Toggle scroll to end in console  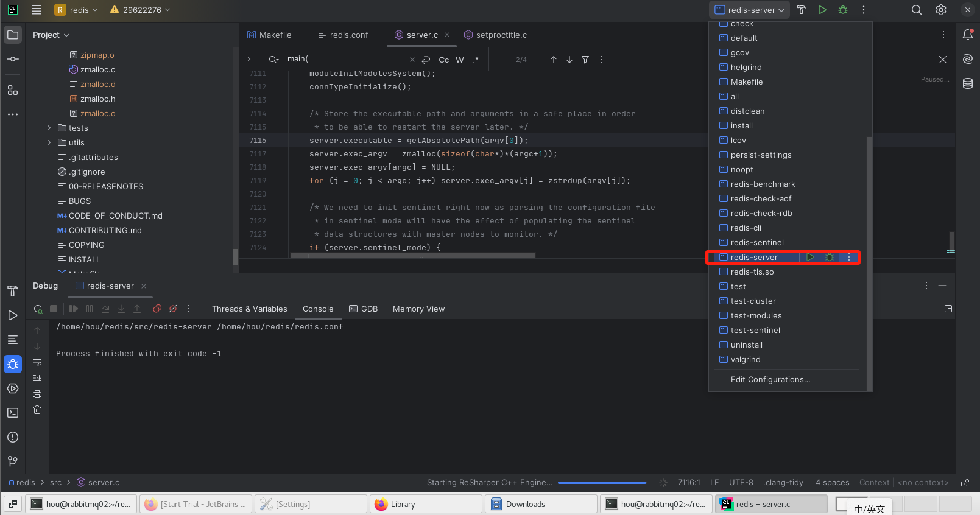[x=37, y=378]
